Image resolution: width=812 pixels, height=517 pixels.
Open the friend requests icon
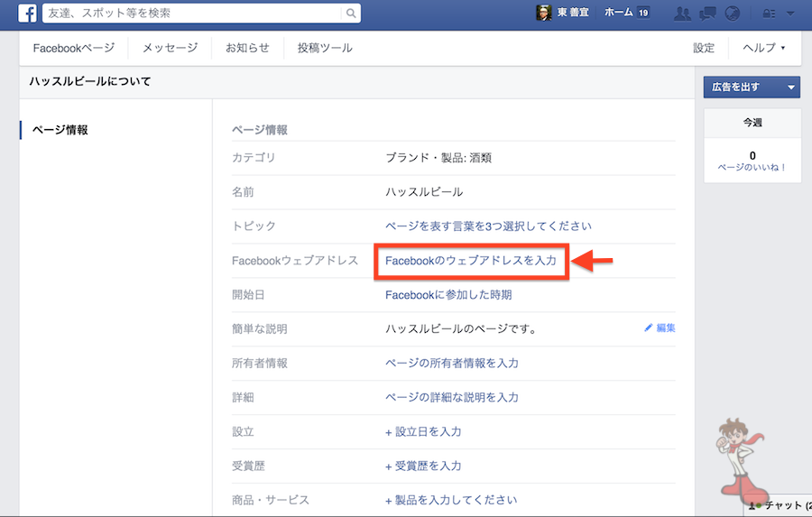pyautogui.click(x=682, y=14)
